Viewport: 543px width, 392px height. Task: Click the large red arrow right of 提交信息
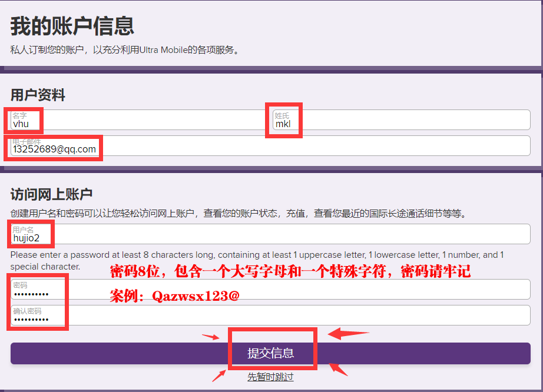click(x=348, y=334)
